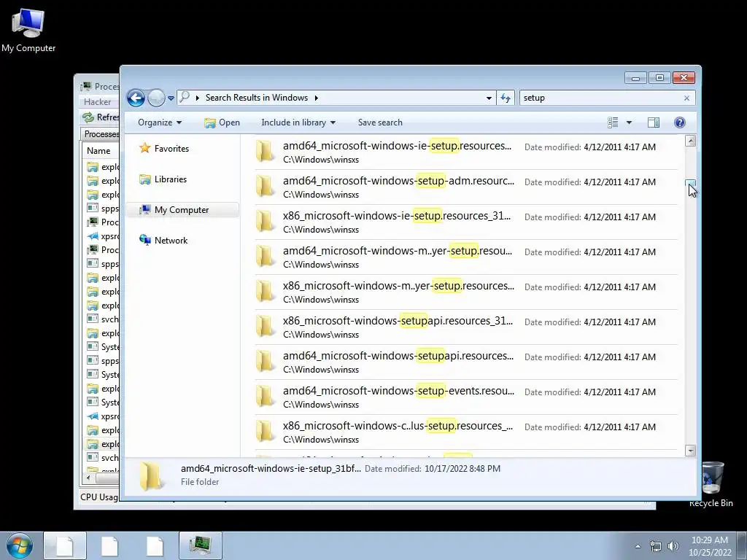Click the scroll down arrow of results list

coord(690,451)
